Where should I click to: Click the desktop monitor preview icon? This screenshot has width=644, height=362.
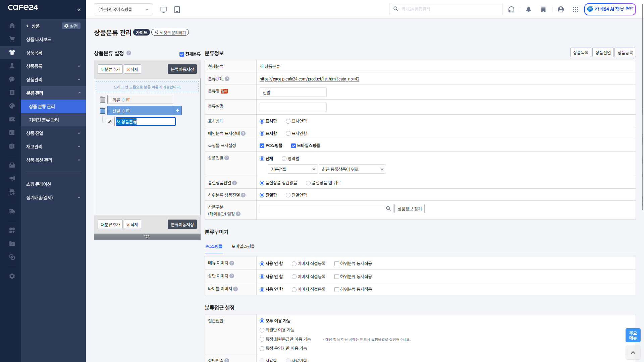[164, 9]
